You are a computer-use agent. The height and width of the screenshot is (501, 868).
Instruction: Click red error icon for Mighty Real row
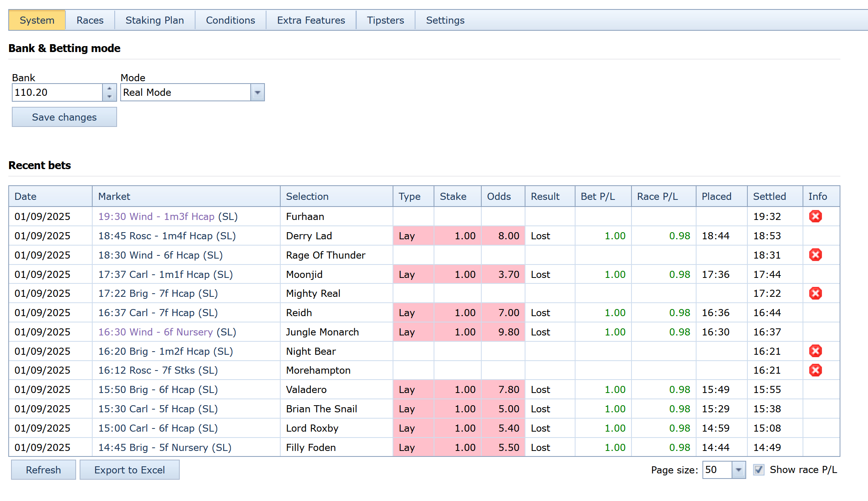point(815,293)
